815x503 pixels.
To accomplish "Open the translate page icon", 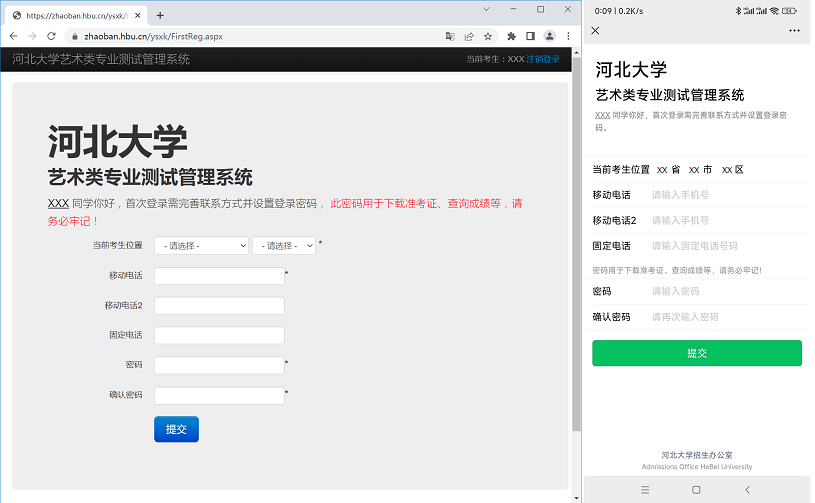I will tap(450, 36).
